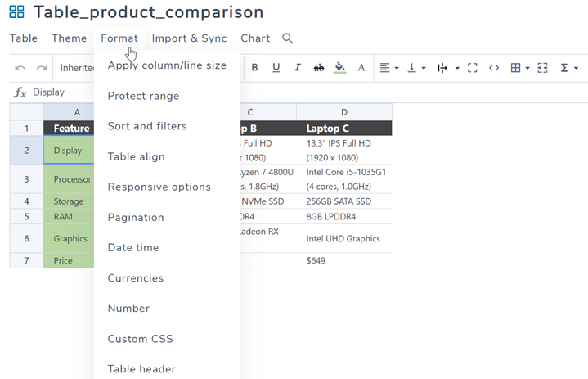Apply italic text style
This screenshot has height=379, width=588.
298,68
